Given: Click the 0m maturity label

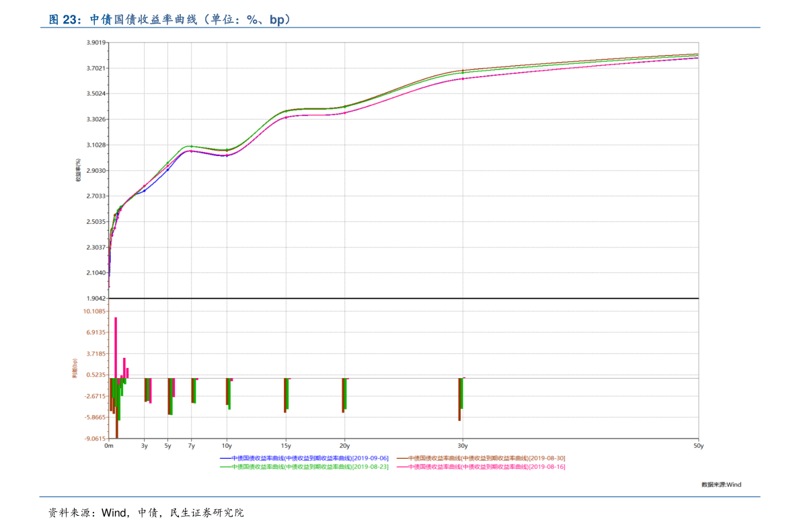Looking at the screenshot, I should pyautogui.click(x=109, y=446).
